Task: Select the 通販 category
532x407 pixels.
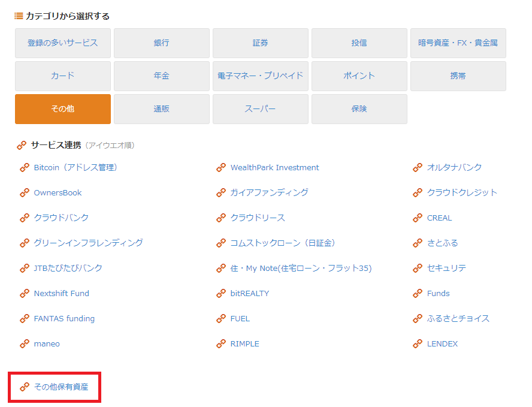Action: point(162,109)
